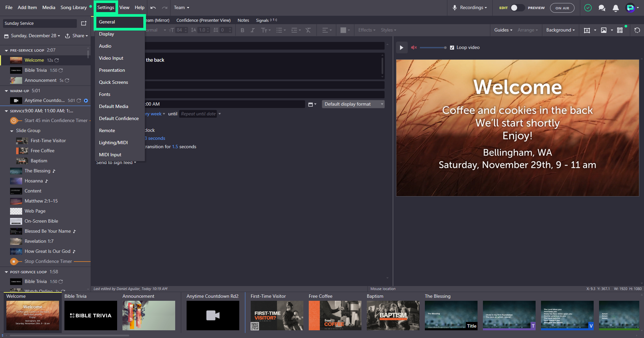
Task: Open the Effects dropdown
Action: [367, 30]
